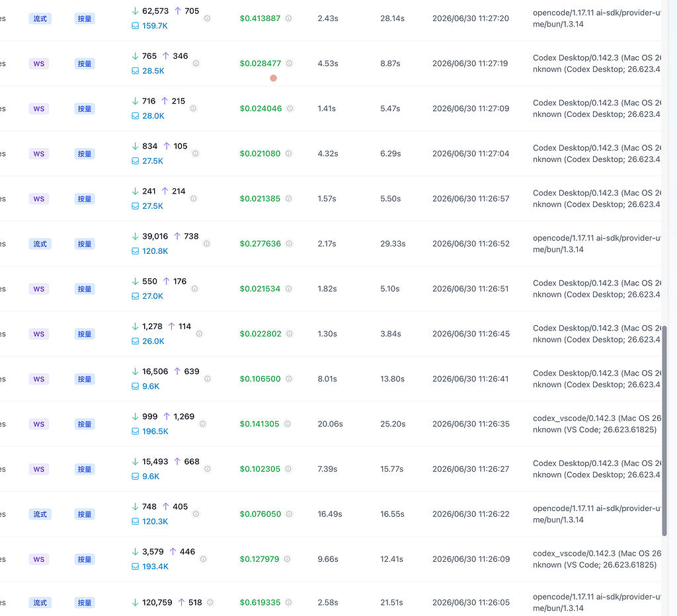The height and width of the screenshot is (616, 677).
Task: Open the info icon next to $0.141305
Action: pos(287,424)
